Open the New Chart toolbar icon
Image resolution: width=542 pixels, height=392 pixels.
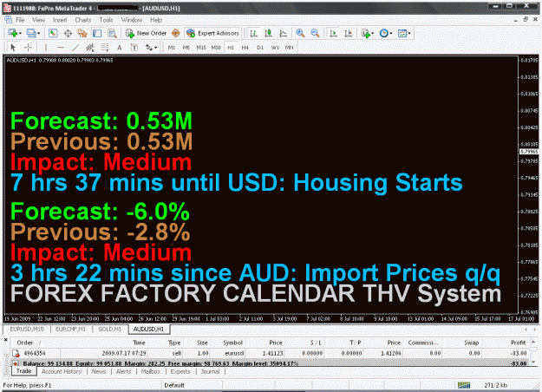point(12,33)
